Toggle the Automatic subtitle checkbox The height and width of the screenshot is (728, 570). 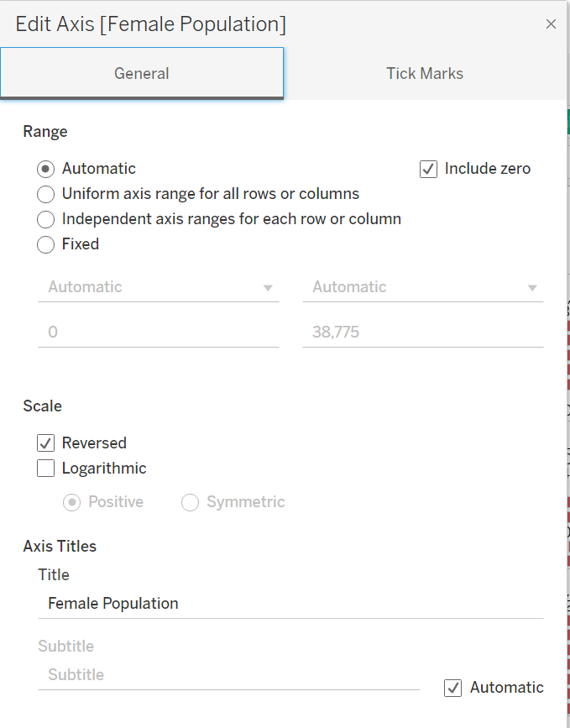point(453,689)
